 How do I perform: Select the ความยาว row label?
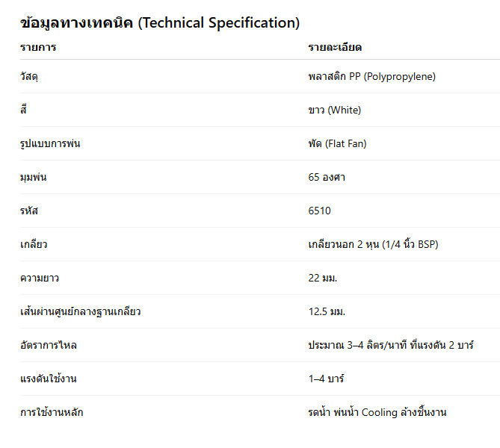[40, 278]
